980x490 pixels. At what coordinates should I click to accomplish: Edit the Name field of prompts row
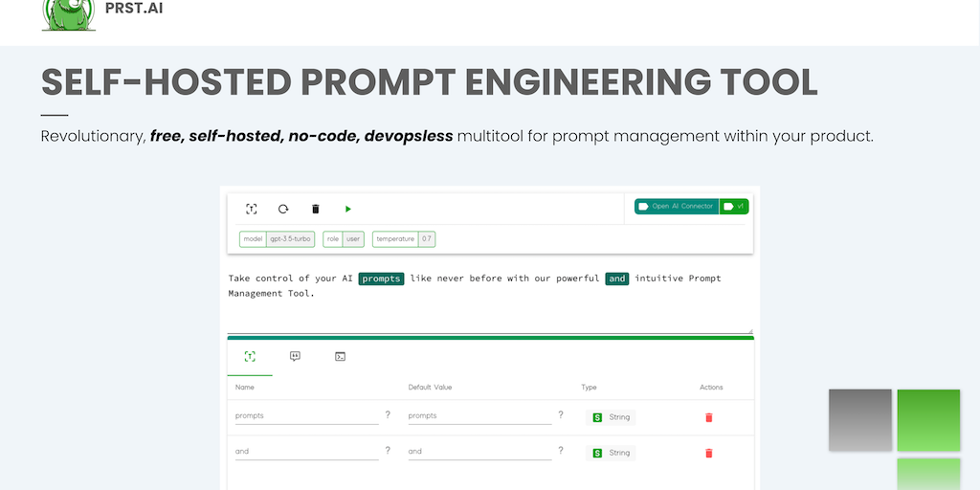tap(307, 416)
